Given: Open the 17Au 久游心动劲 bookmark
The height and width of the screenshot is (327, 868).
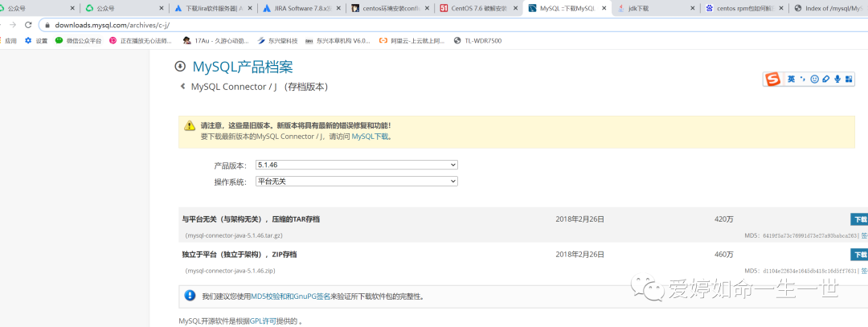Looking at the screenshot, I should (x=216, y=40).
